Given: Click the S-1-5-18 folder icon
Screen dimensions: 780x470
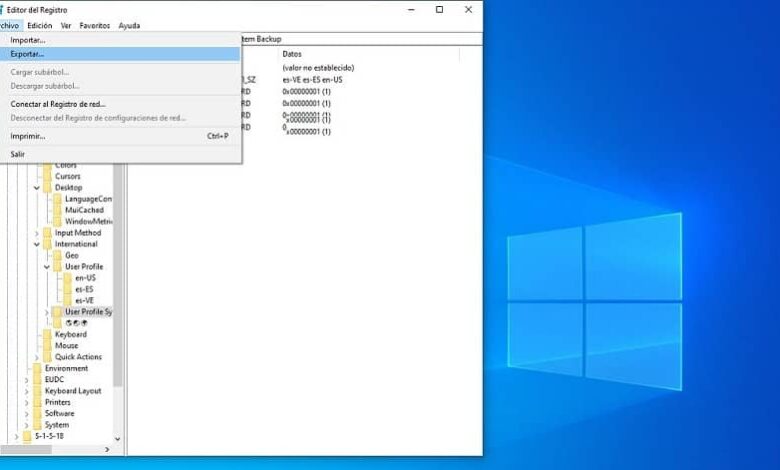Looking at the screenshot, I should pyautogui.click(x=27, y=437).
